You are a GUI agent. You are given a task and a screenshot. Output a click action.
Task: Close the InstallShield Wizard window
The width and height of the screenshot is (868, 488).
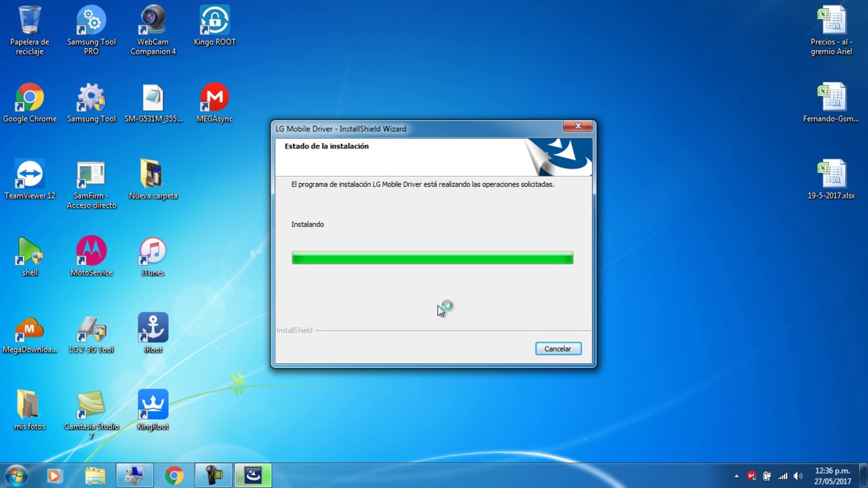coord(578,126)
